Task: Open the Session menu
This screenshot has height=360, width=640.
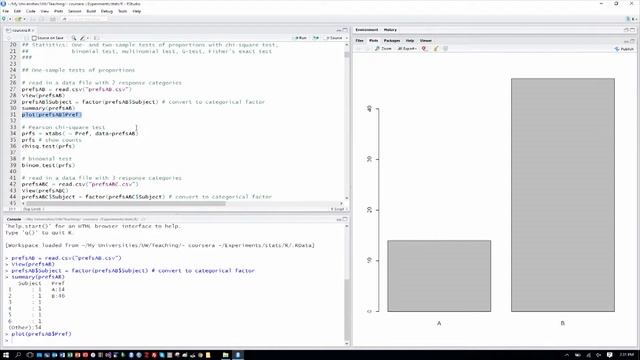Action: 74,11
